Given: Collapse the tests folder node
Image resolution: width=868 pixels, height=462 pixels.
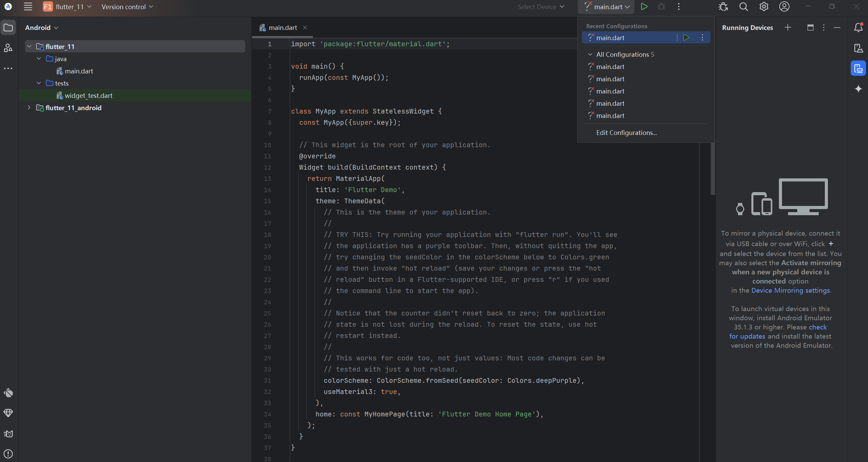Looking at the screenshot, I should [39, 83].
